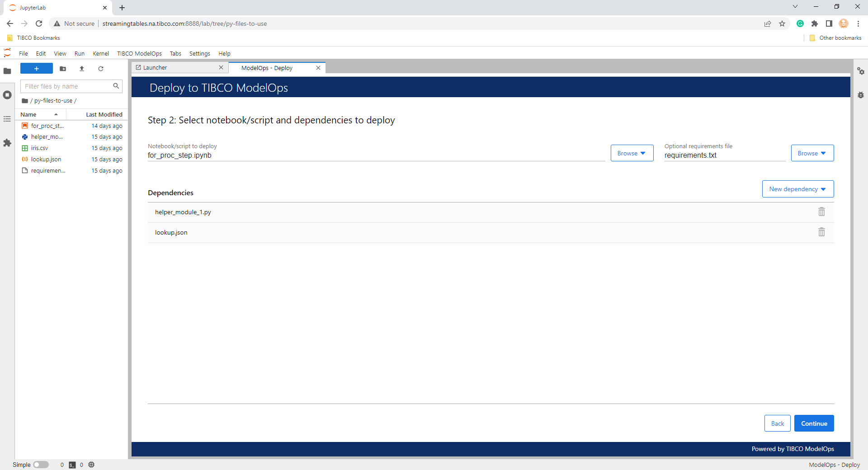Open the Edit menu
This screenshot has height=470, width=868.
point(41,53)
